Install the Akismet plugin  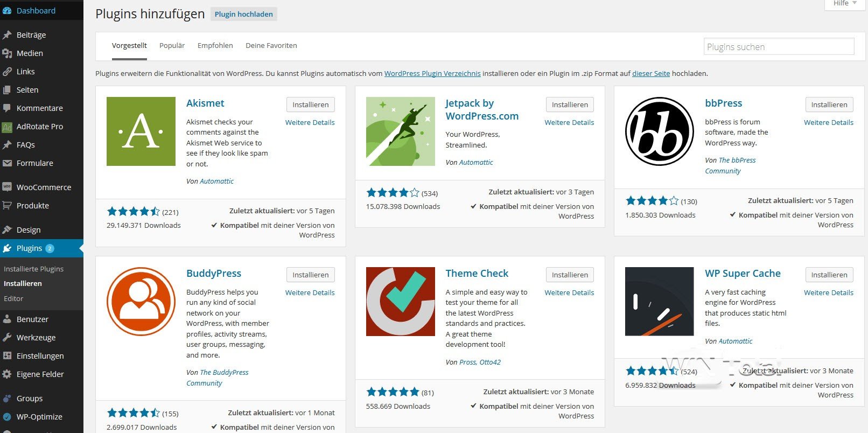(x=311, y=104)
